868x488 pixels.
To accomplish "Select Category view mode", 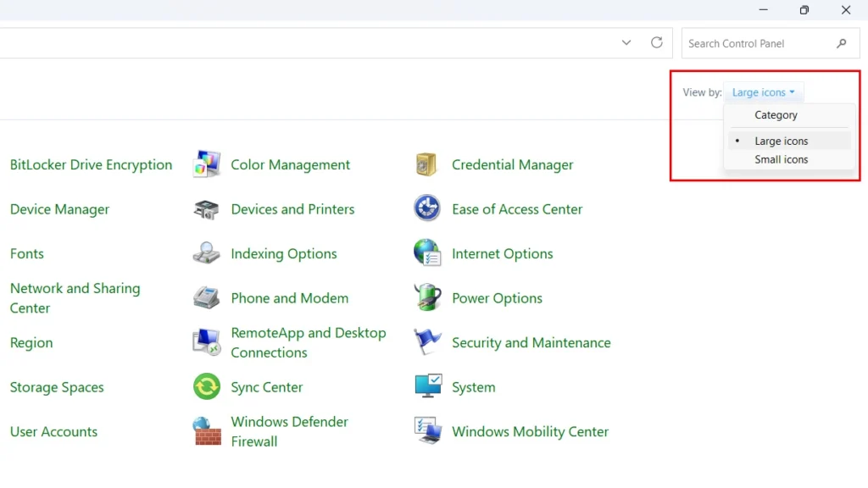I will 776,114.
